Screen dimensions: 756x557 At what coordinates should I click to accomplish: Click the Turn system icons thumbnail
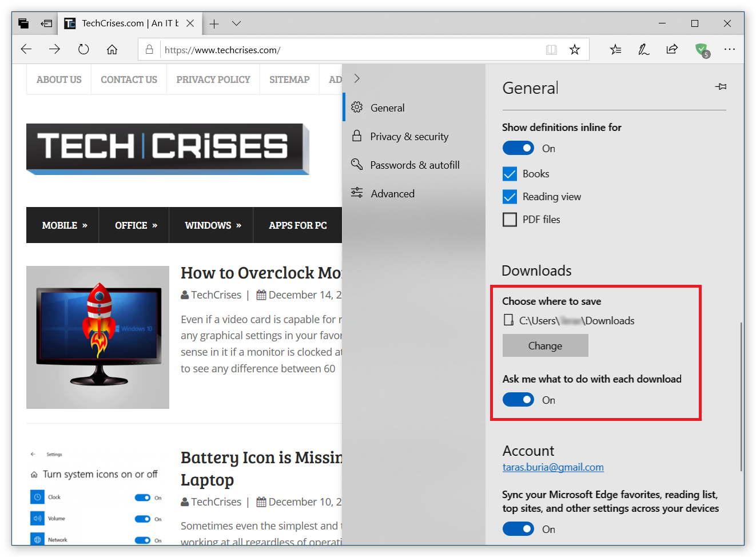pos(98,496)
